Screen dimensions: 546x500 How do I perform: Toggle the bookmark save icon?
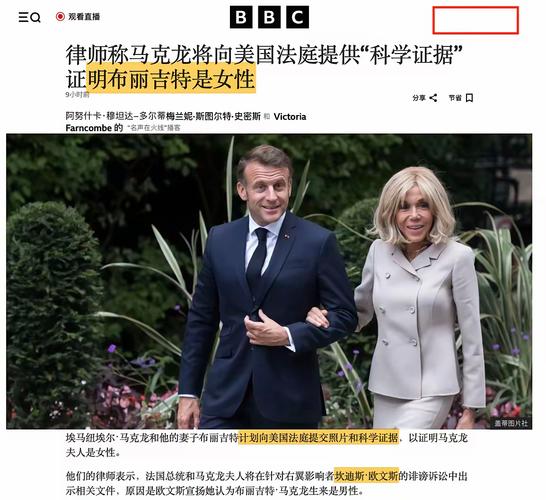click(x=469, y=98)
